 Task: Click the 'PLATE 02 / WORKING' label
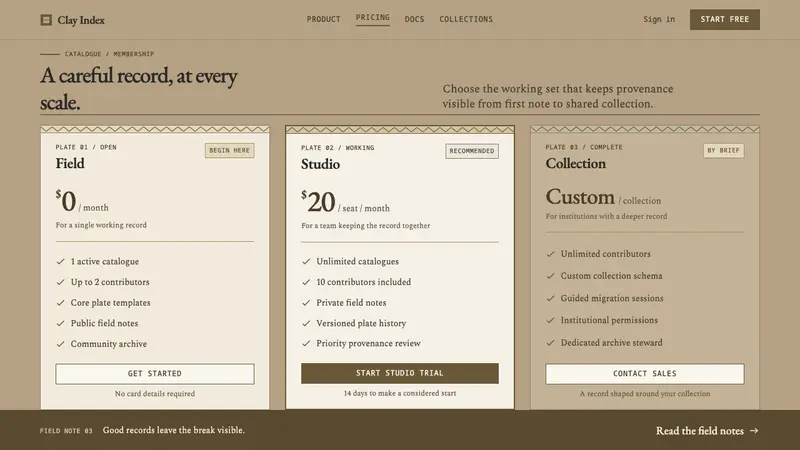coord(338,147)
